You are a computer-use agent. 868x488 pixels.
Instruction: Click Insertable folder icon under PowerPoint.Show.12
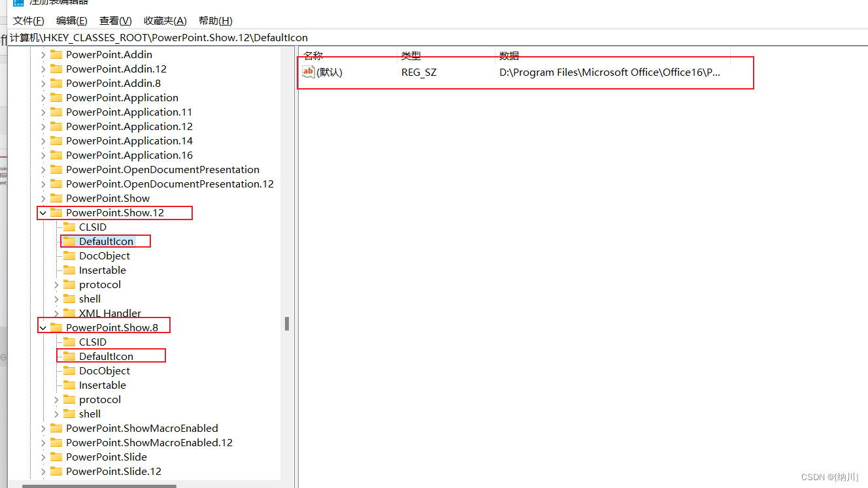point(69,270)
